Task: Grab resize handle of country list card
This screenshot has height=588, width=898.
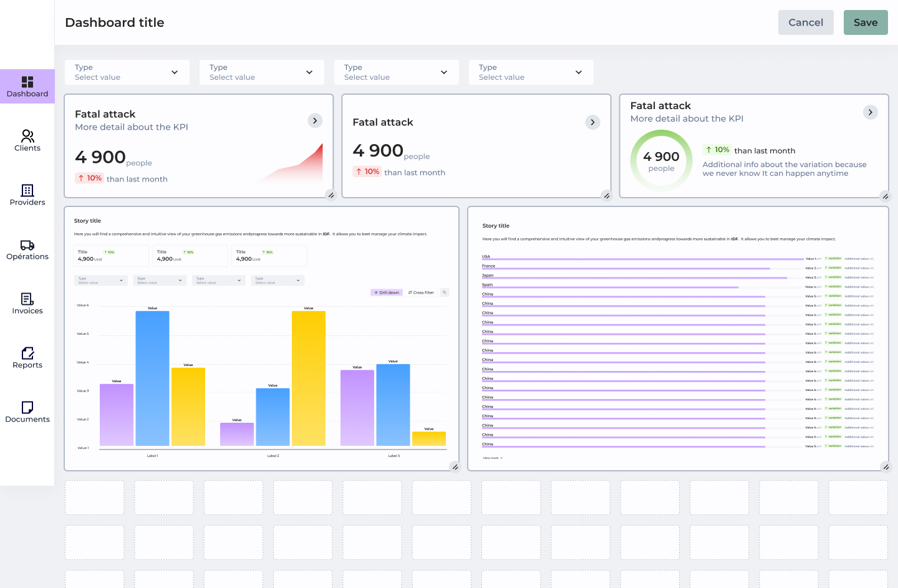Action: (886, 467)
